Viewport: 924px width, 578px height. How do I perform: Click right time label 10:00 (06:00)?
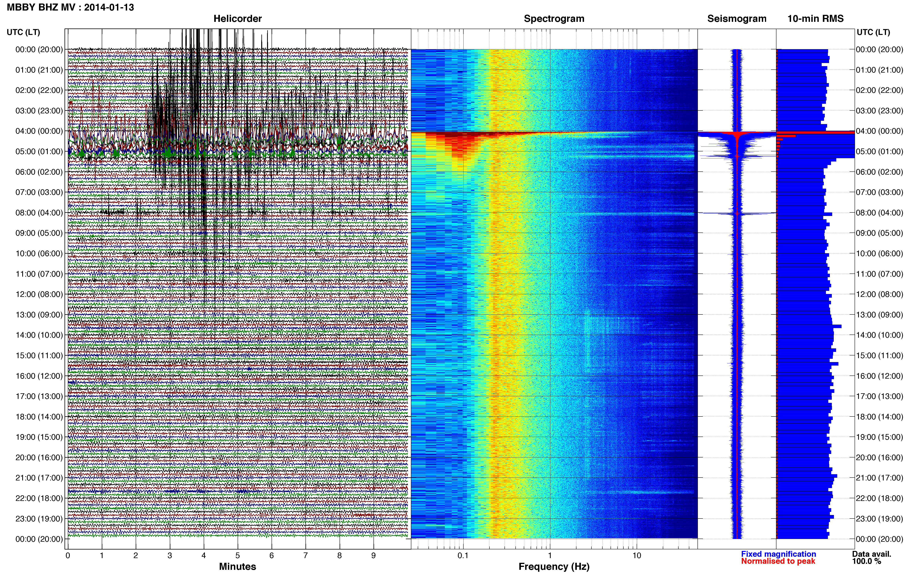pyautogui.click(x=880, y=253)
